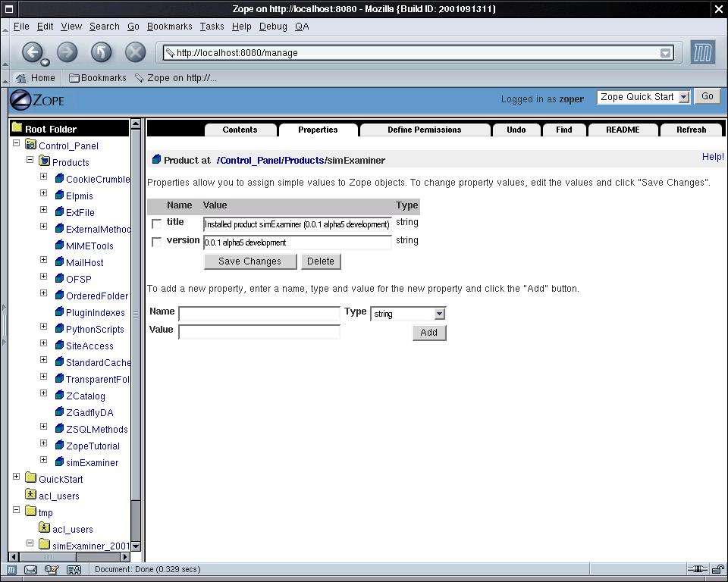Click the PluginIndexes product cube icon
The image size is (728, 582).
59,312
